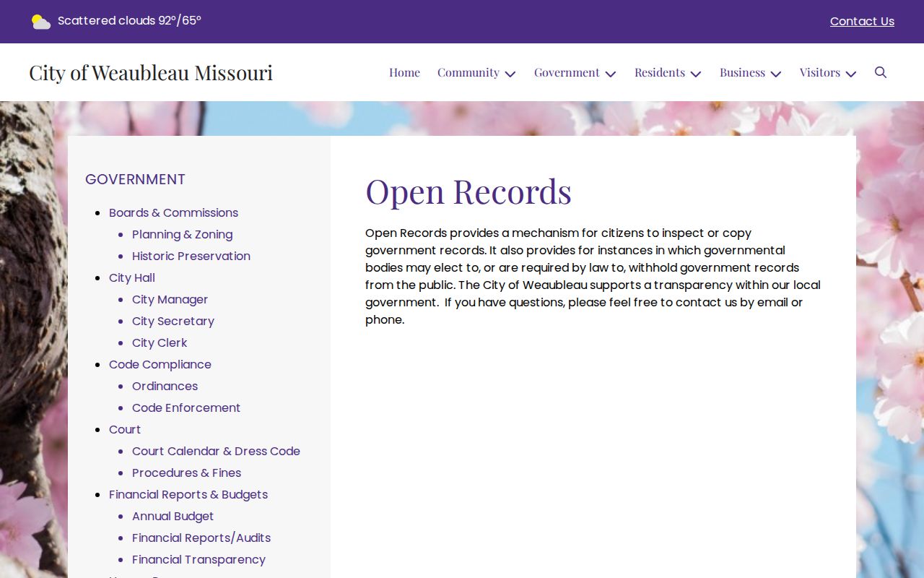Click the scattered clouds weather icon
Viewport: 924px width, 578px height.
[41, 22]
